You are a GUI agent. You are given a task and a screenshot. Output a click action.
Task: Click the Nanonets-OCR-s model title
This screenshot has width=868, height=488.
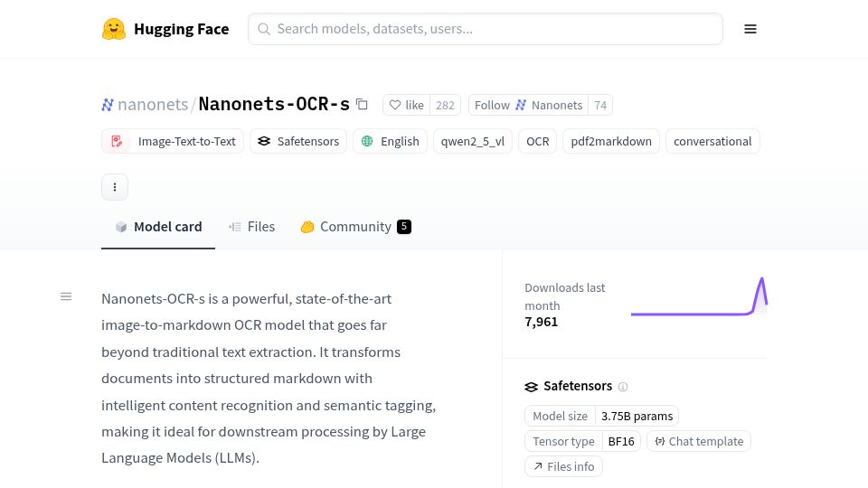(274, 104)
